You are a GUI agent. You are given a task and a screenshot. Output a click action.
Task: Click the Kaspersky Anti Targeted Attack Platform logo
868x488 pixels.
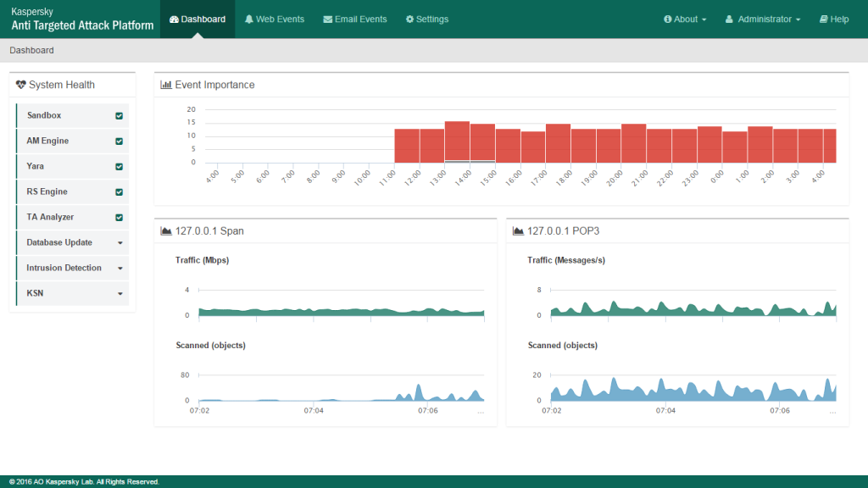pyautogui.click(x=82, y=19)
